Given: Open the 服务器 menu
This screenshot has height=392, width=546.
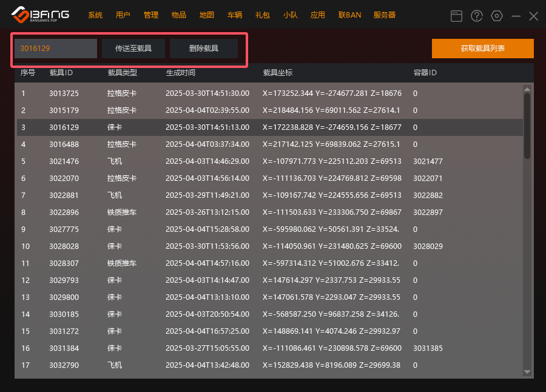Looking at the screenshot, I should [385, 15].
